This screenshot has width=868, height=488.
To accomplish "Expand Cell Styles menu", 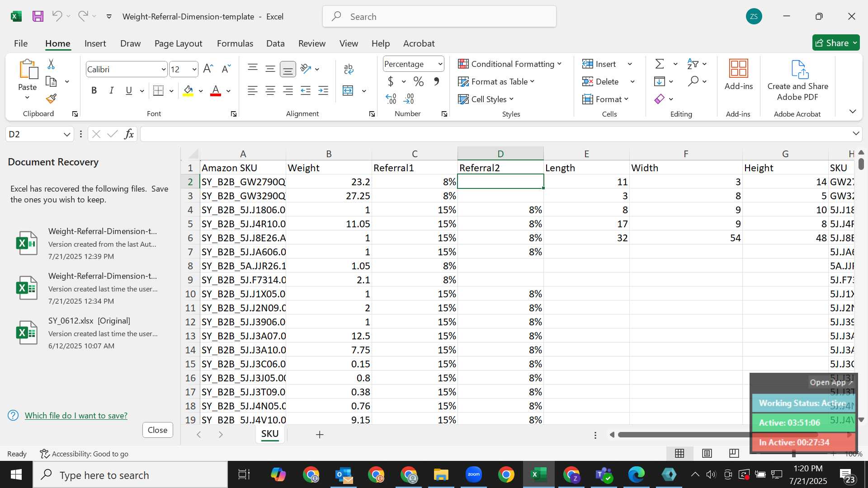I will (x=486, y=99).
